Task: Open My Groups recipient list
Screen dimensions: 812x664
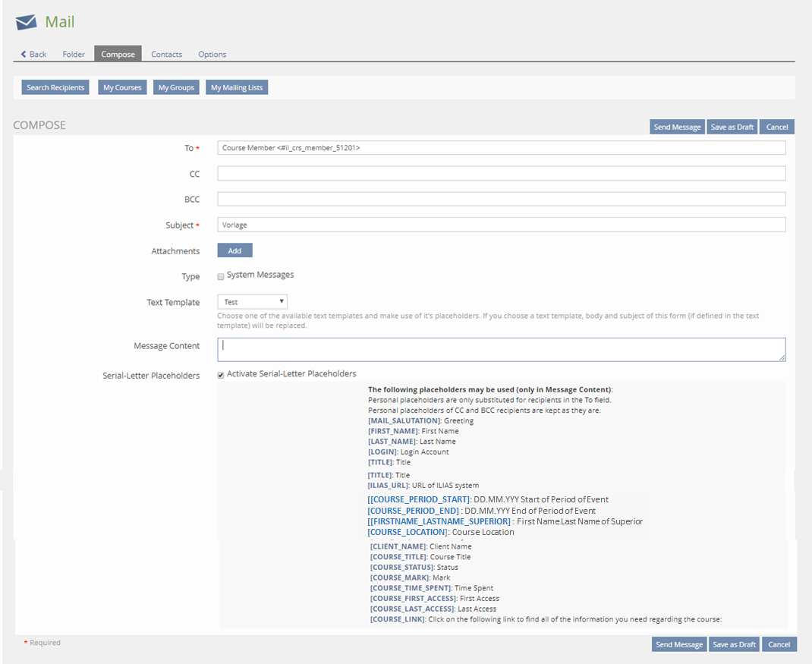Action: point(176,87)
